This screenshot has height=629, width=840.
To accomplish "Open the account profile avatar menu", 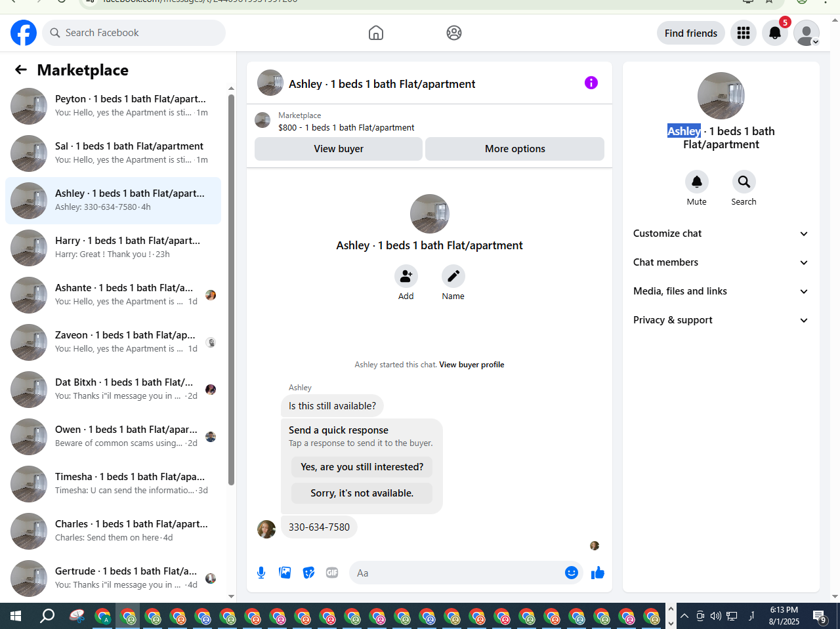I will 807,33.
